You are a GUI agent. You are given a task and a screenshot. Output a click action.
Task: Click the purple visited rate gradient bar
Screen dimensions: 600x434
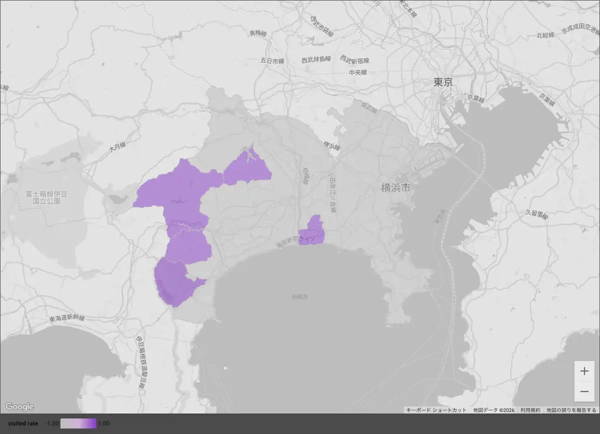(79, 424)
